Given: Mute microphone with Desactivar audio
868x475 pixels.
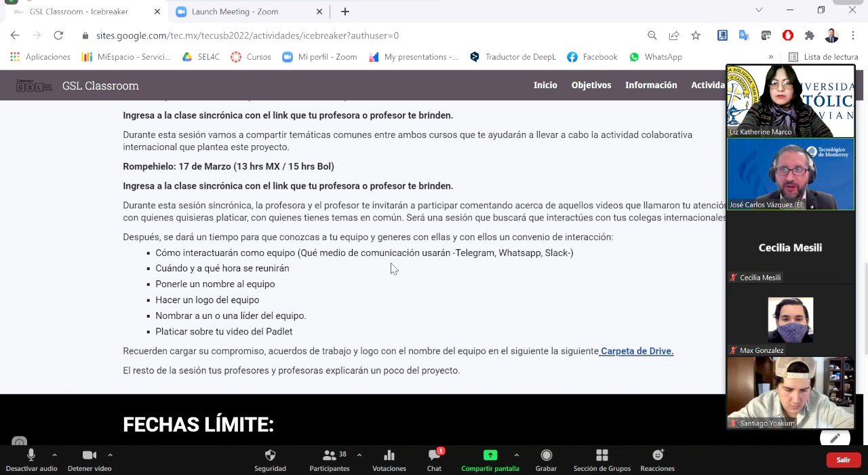Looking at the screenshot, I should pyautogui.click(x=31, y=456).
